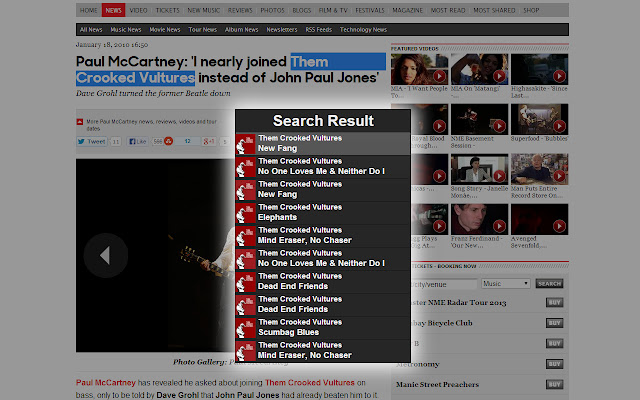
Task: Click the red StumbleUpon share icon
Action: (168, 141)
